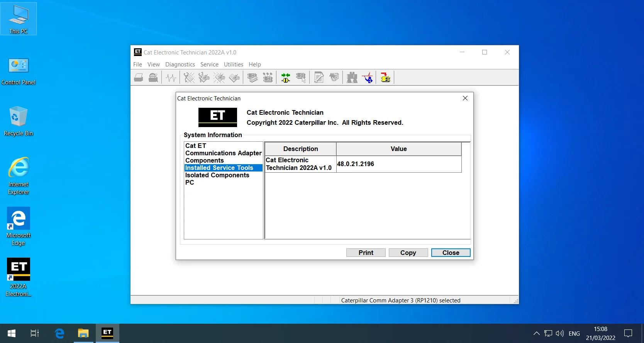This screenshot has height=343, width=644.
Task: Click the printer icon in toolbar
Action: [x=138, y=78]
